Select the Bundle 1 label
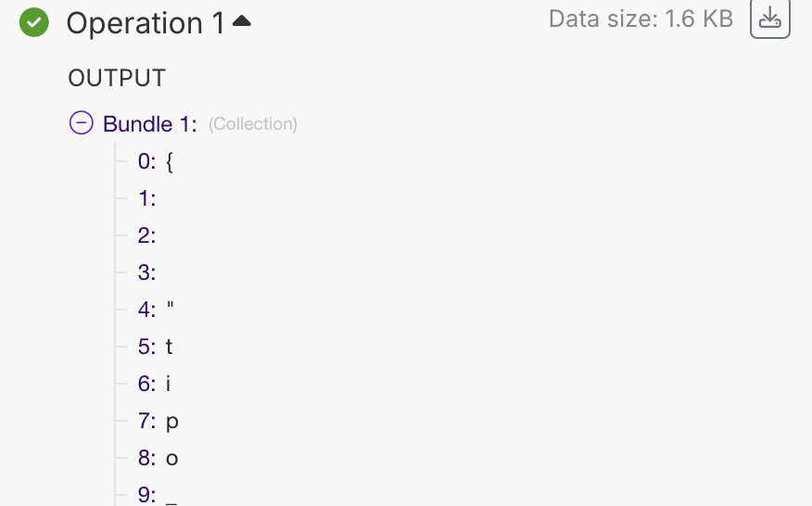 tap(150, 124)
